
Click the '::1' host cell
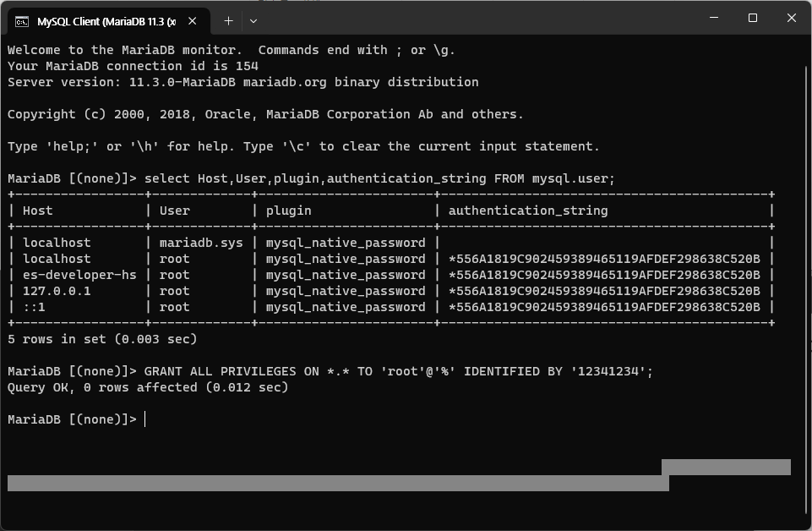tap(34, 307)
